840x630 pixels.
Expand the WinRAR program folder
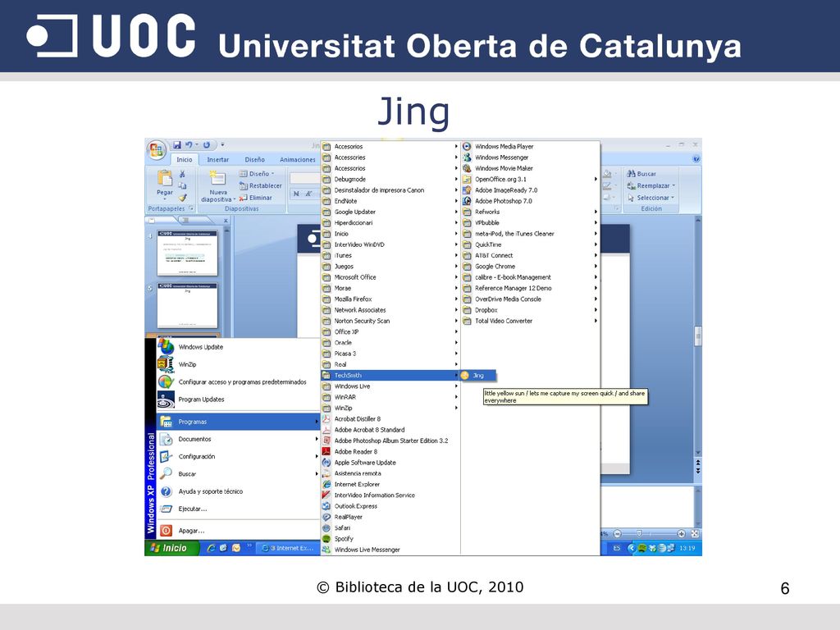click(390, 397)
